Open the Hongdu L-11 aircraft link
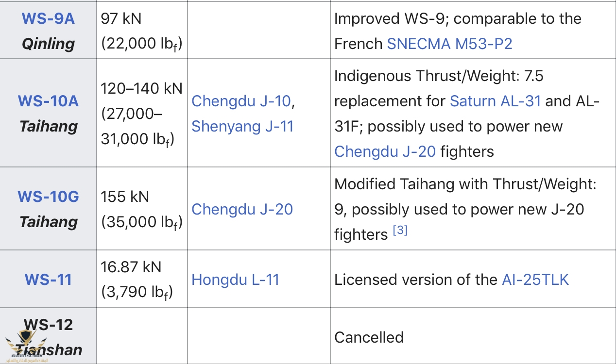The image size is (616, 364). coord(235,280)
